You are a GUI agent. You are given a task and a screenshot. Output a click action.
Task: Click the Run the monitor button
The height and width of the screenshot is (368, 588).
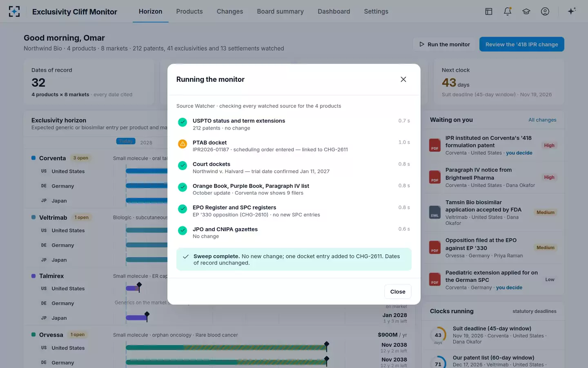(x=445, y=44)
